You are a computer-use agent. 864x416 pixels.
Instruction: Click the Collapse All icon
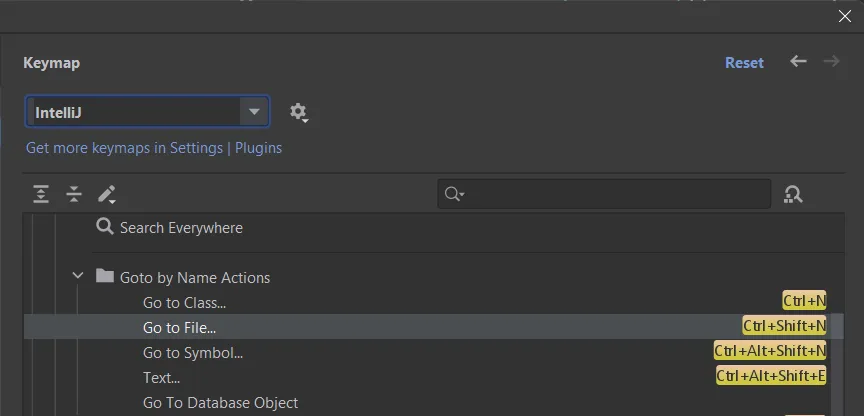tap(74, 194)
